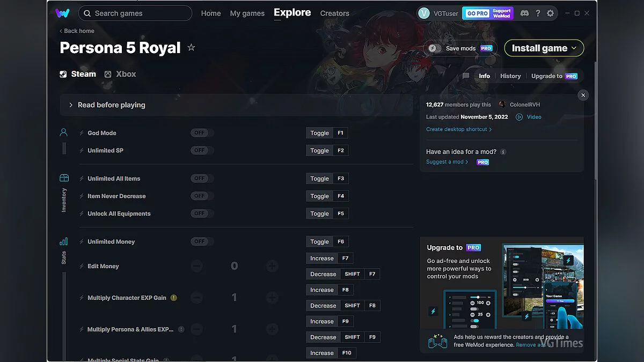
Task: Click Toggle F3 hotkey button
Action: 327,178
